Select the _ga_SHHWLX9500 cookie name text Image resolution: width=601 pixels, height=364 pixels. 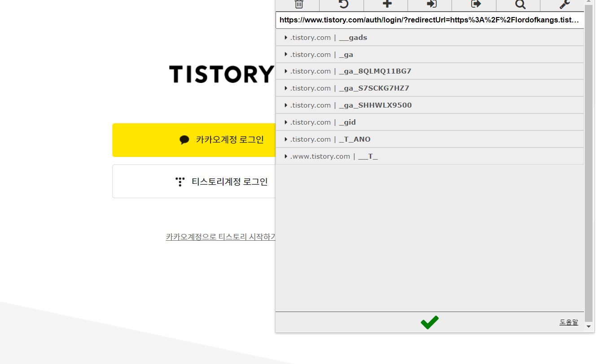[x=375, y=105]
